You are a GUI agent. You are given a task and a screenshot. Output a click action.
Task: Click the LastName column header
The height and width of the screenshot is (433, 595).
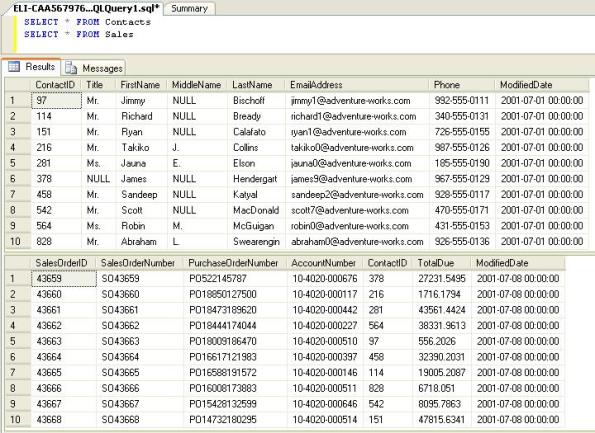[x=256, y=85]
